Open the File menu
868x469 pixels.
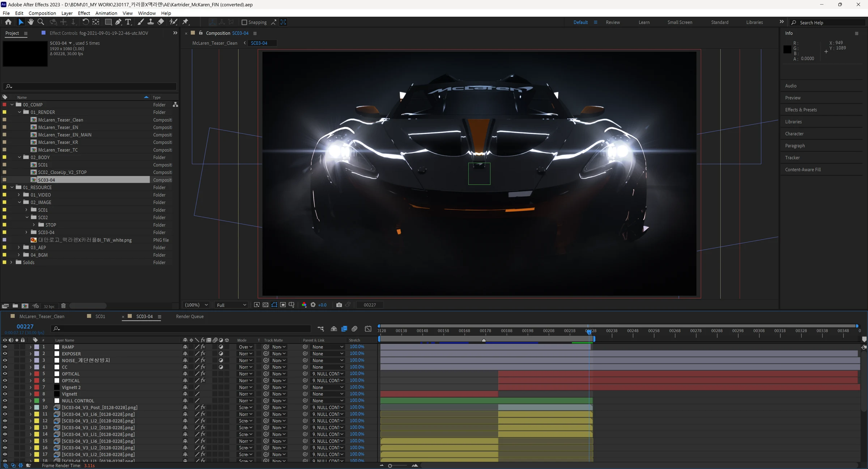(x=6, y=13)
